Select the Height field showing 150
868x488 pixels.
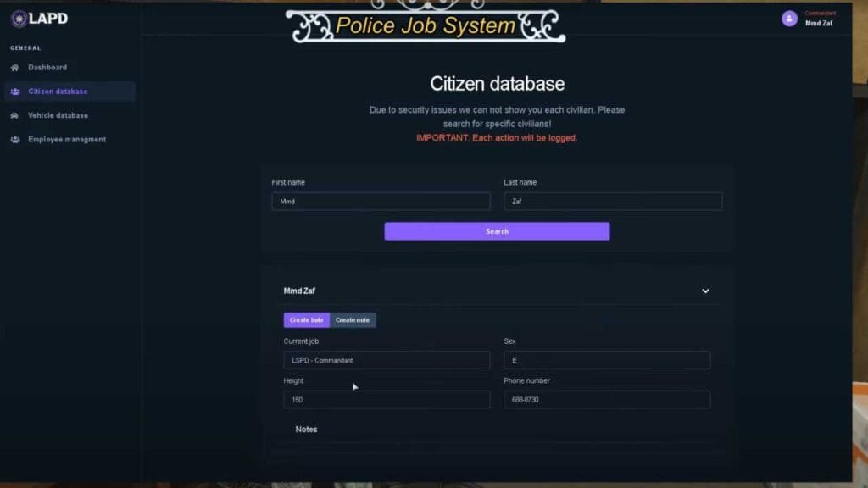click(x=387, y=400)
